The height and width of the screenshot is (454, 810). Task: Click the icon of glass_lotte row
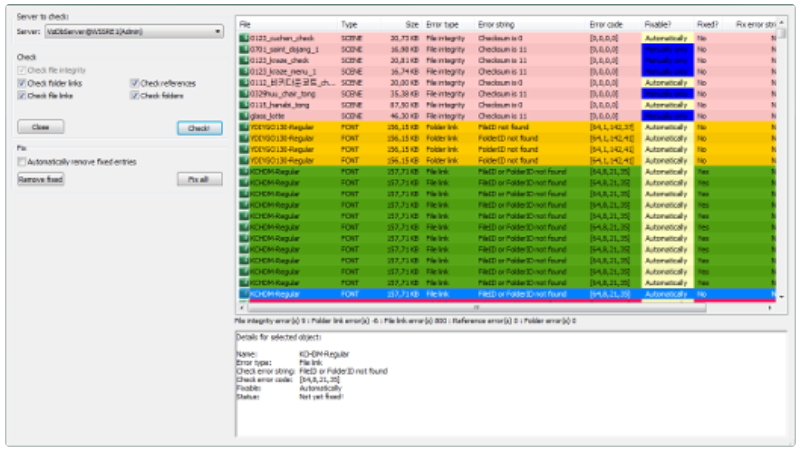coord(244,116)
